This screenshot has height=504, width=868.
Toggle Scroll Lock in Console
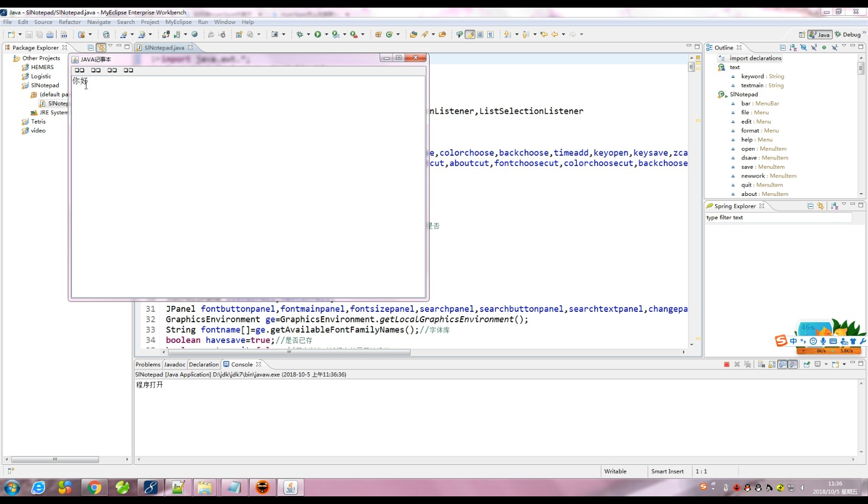click(772, 364)
